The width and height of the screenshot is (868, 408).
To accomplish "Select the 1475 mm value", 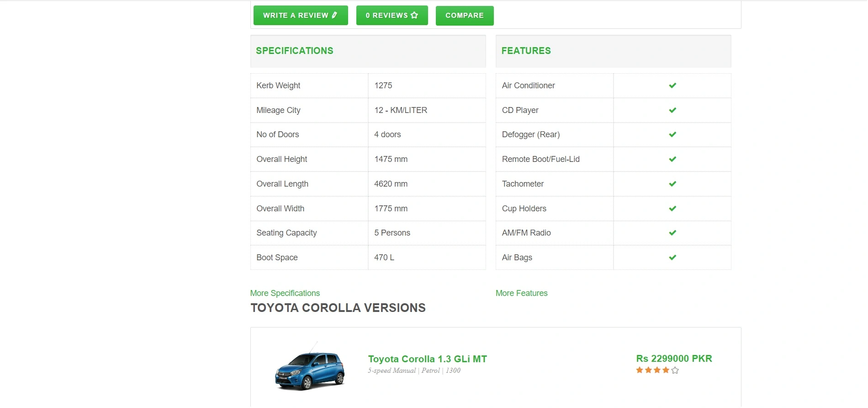I will (x=391, y=159).
